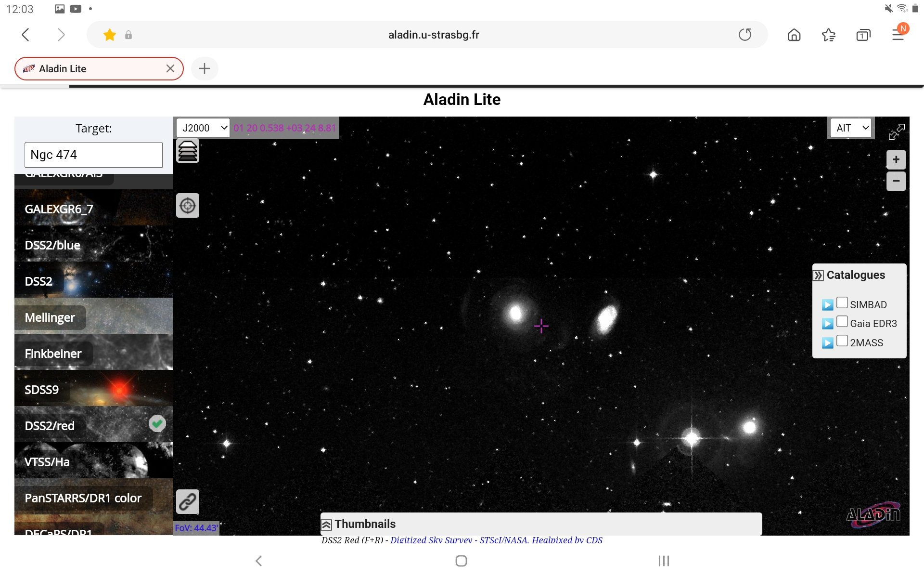
Task: Tap the Android back navigation button
Action: coord(259,561)
